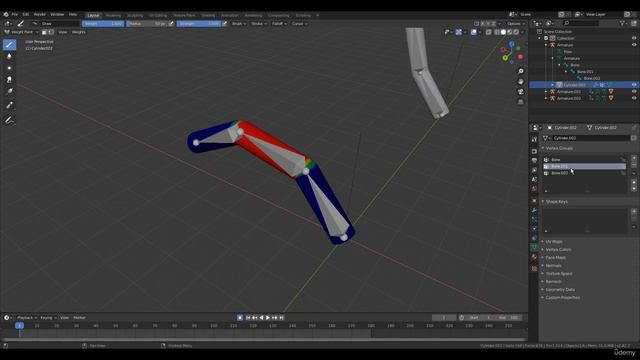Add a new vertex group with plus
The width and height of the screenshot is (640, 360).
tap(634, 158)
